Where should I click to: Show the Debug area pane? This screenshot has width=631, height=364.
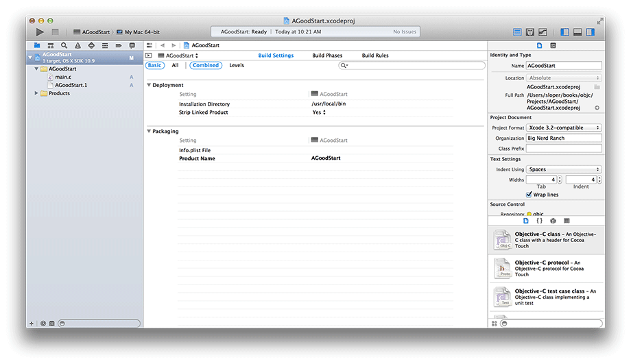tap(578, 32)
